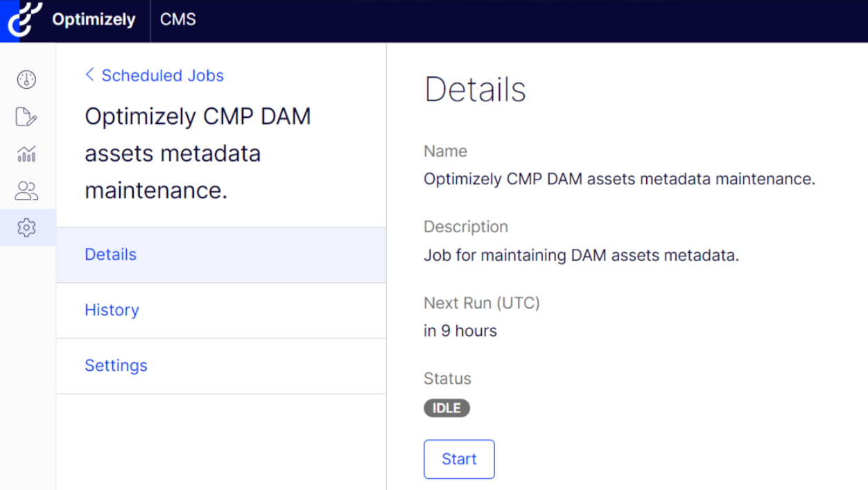Open the analytics chart icon in sidebar
Image resolution: width=868 pixels, height=490 pixels.
(x=26, y=154)
